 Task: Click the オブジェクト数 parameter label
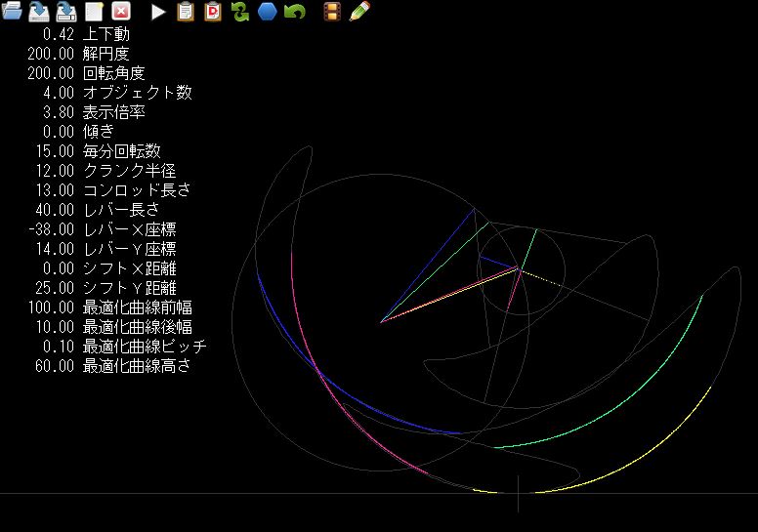[x=138, y=93]
